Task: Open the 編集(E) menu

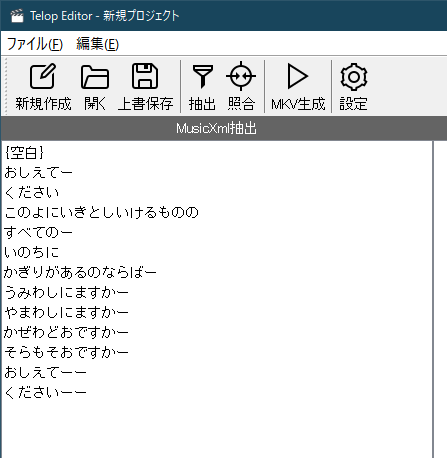Action: (x=97, y=44)
